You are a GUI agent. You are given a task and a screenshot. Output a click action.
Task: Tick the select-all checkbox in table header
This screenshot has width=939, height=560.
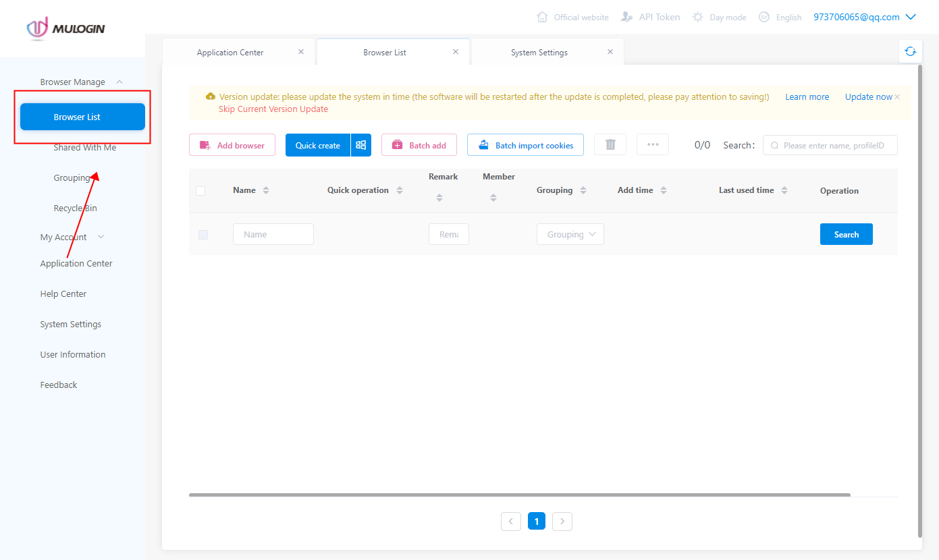(x=200, y=191)
